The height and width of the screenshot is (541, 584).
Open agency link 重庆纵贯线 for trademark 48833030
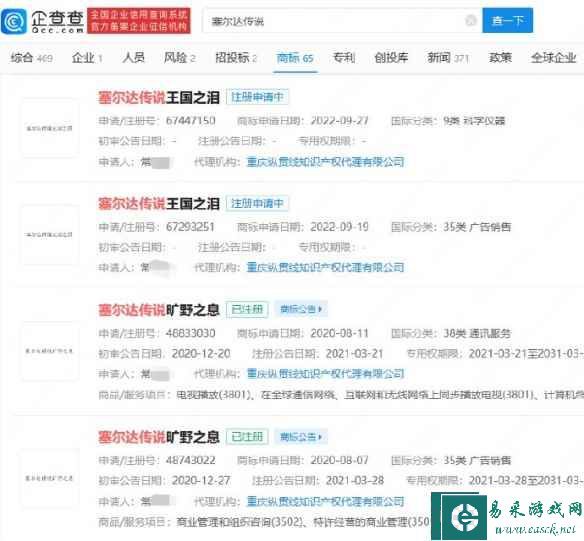click(x=326, y=374)
